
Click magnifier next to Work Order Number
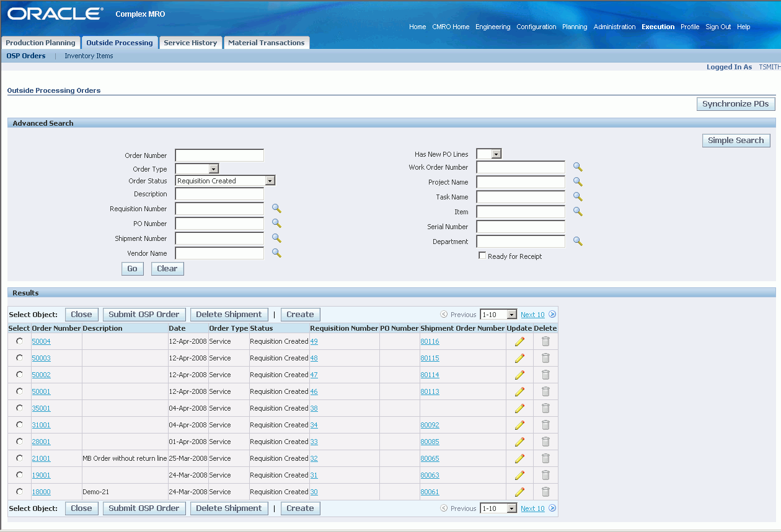click(x=578, y=167)
